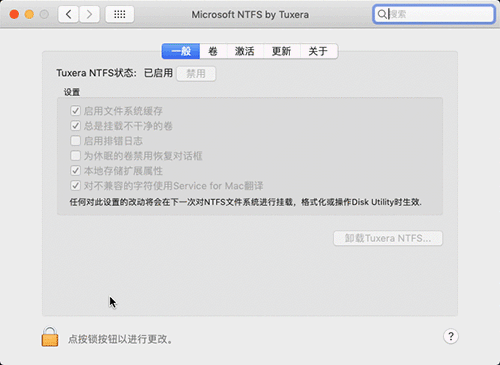Image resolution: width=500 pixels, height=365 pixels.
Task: Minimize window with the yellow button
Action: [x=29, y=14]
